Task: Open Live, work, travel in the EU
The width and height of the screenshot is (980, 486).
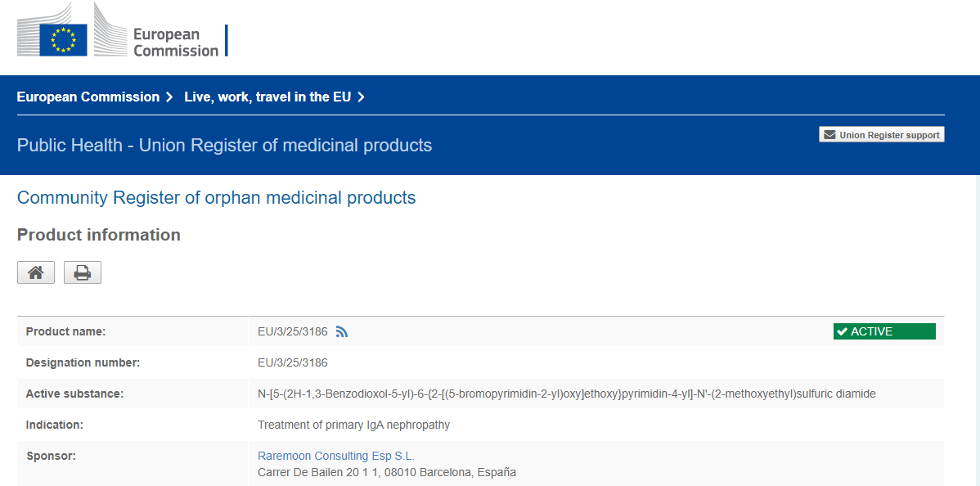Action: [267, 97]
